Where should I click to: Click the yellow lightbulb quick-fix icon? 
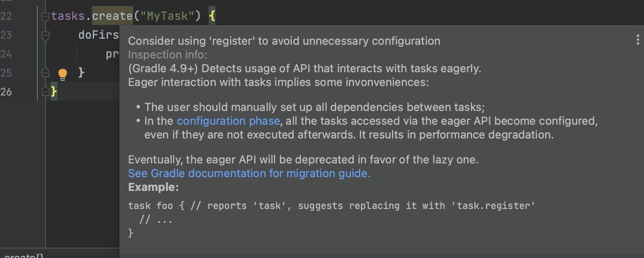63,74
